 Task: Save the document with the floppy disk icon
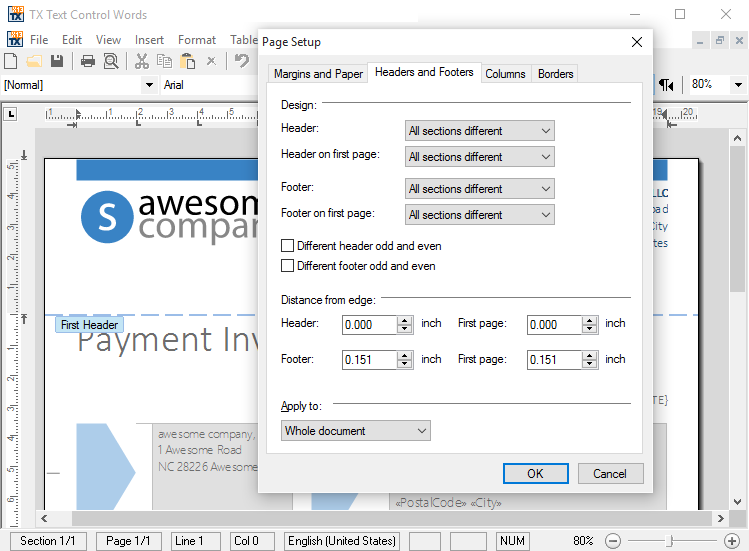(57, 61)
